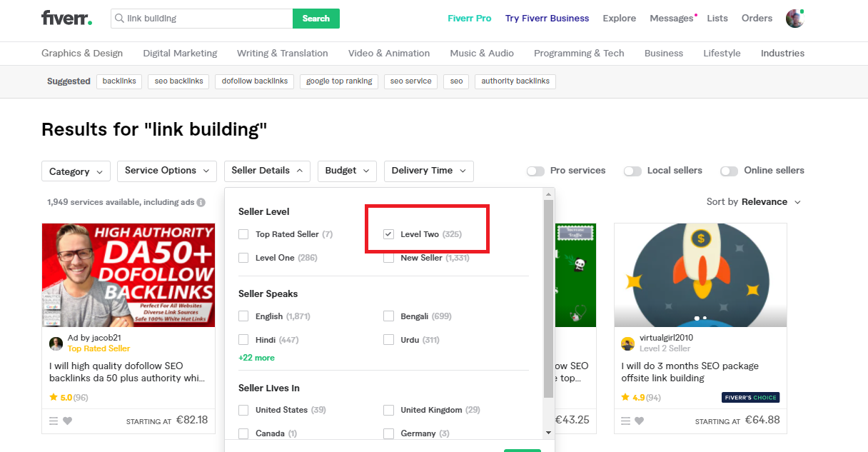
Task: Open Messages link
Action: click(x=672, y=19)
